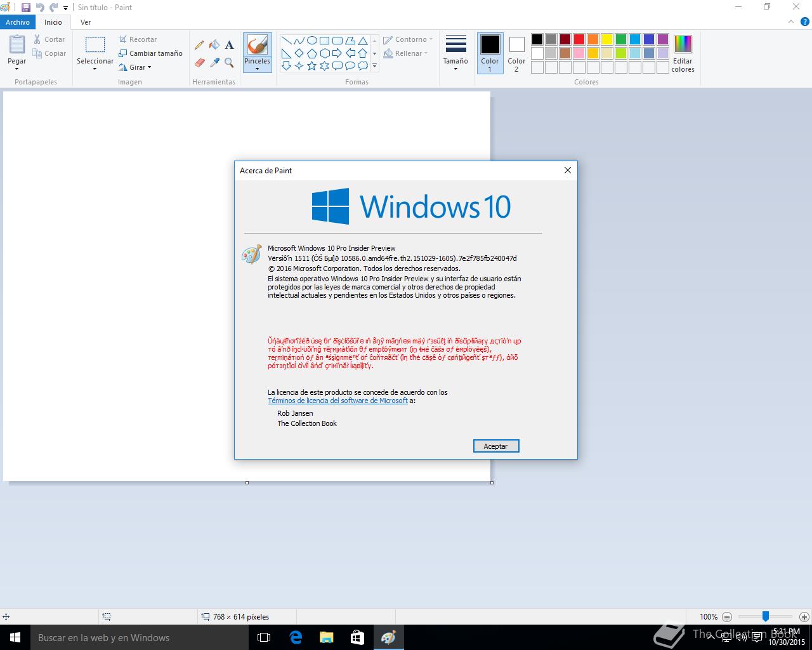Open the Windows Start menu
This screenshot has width=812, height=650.
coord(15,637)
